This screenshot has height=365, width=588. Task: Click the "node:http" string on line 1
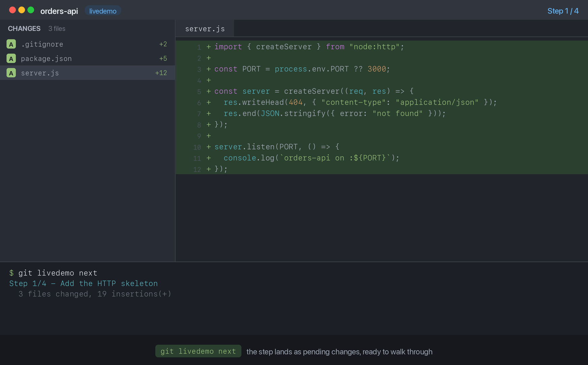click(374, 47)
